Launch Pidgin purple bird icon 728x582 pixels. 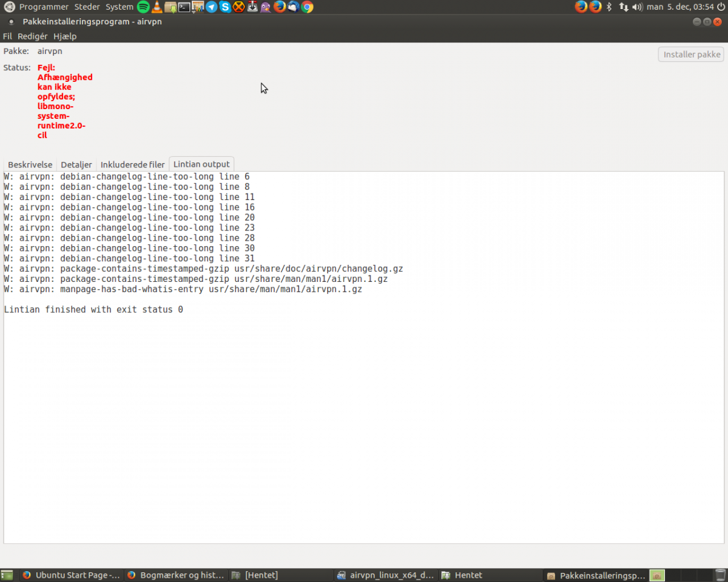pos(266,7)
